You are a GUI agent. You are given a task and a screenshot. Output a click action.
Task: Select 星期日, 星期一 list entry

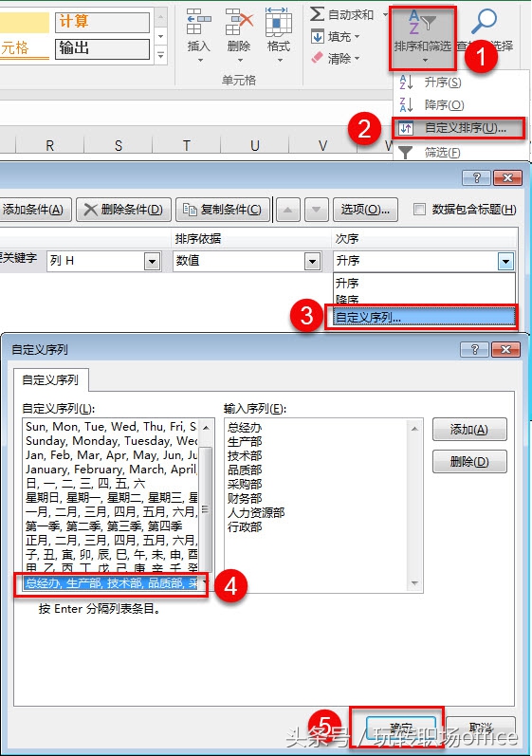click(x=111, y=498)
